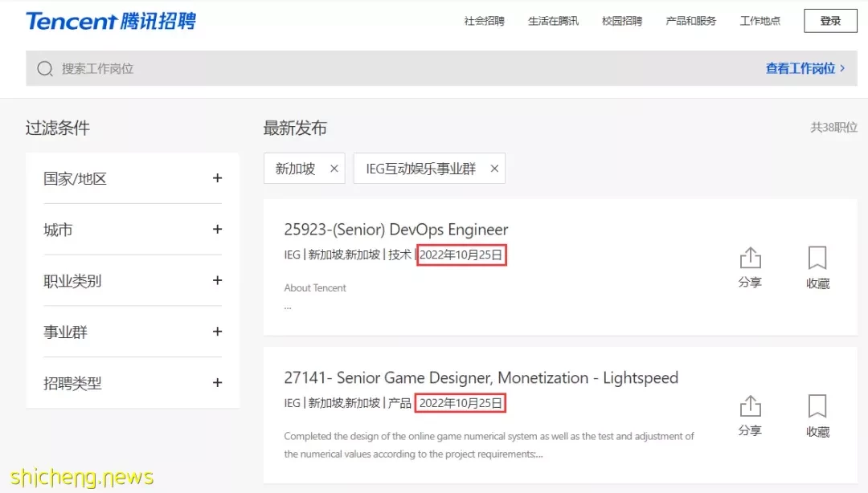Click the Tencent 腾讯招聘 logo
The width and height of the screenshot is (868, 493).
111,21
